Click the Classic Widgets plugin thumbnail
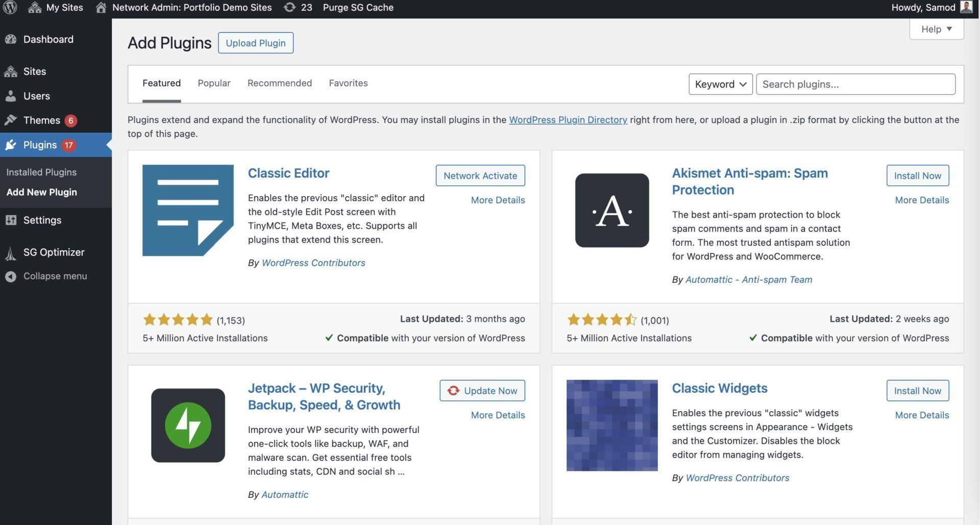This screenshot has width=980, height=525. point(612,425)
